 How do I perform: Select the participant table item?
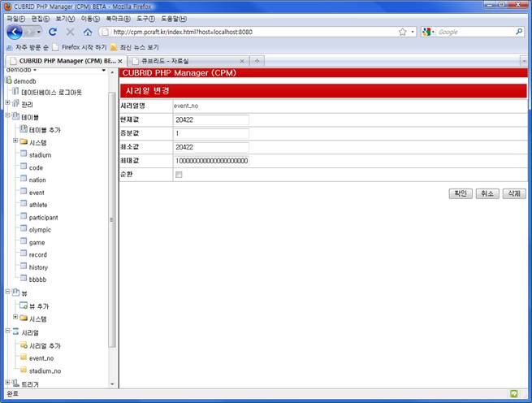pos(43,217)
